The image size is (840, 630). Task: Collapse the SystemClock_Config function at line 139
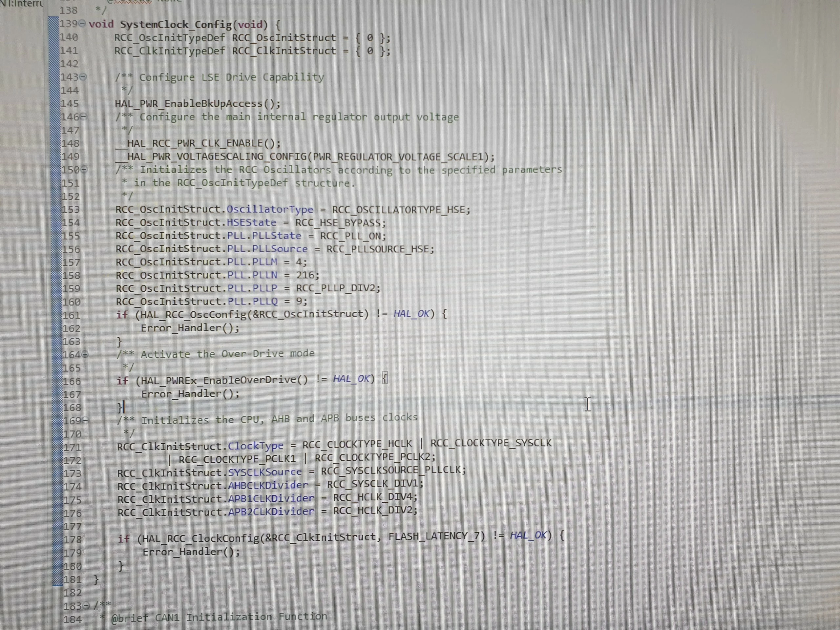tap(82, 24)
